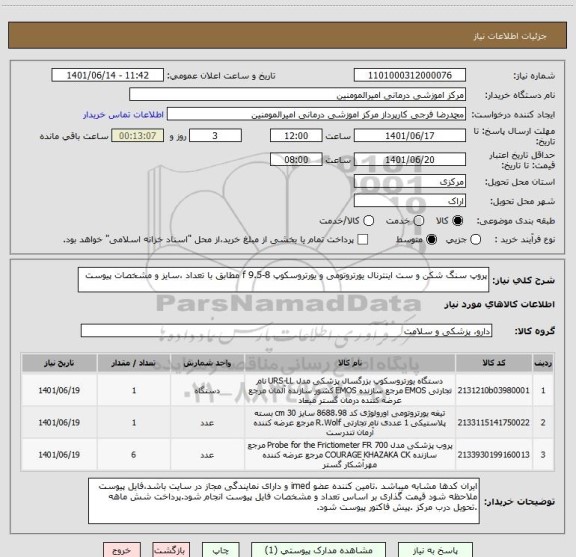Click the تاریخ نیاز column header
576x557 pixels.
[x=59, y=363]
